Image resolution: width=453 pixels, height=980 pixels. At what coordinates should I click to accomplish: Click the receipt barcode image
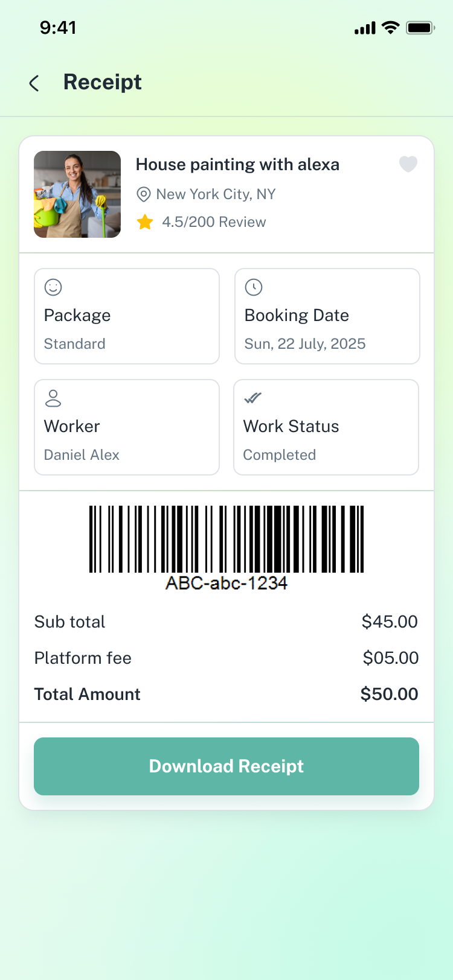tap(226, 539)
